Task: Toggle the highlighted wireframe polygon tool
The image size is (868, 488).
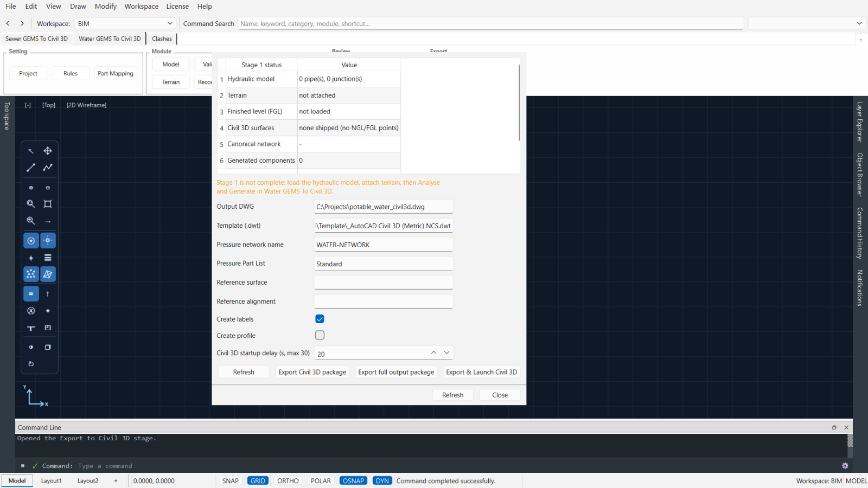Action: 48,274
